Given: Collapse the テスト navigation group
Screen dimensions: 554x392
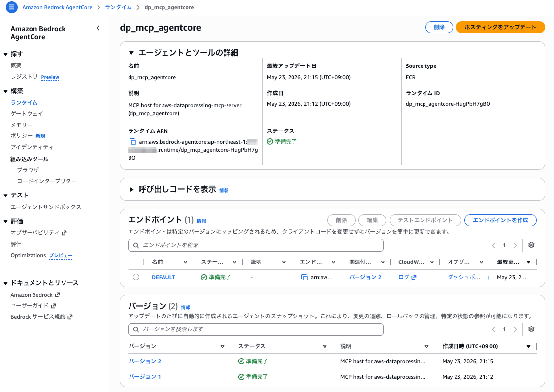Looking at the screenshot, I should pos(5,196).
